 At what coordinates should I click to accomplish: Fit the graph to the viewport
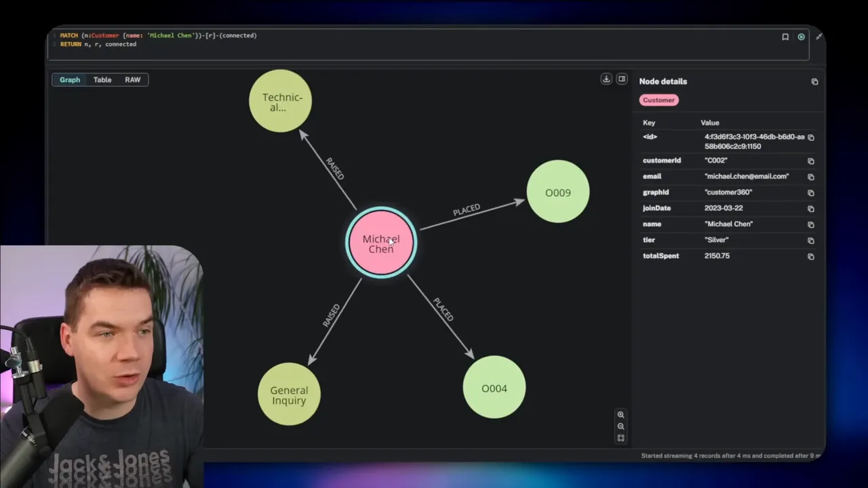coord(620,437)
